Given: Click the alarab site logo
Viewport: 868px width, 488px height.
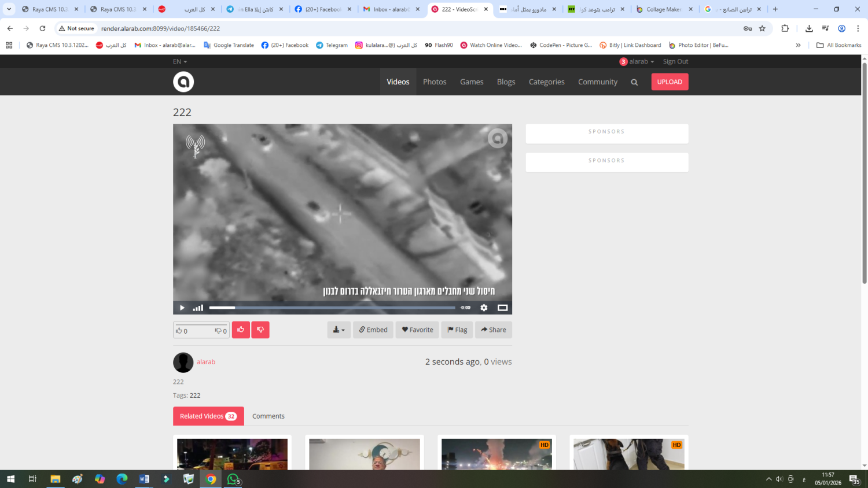Looking at the screenshot, I should 183,82.
